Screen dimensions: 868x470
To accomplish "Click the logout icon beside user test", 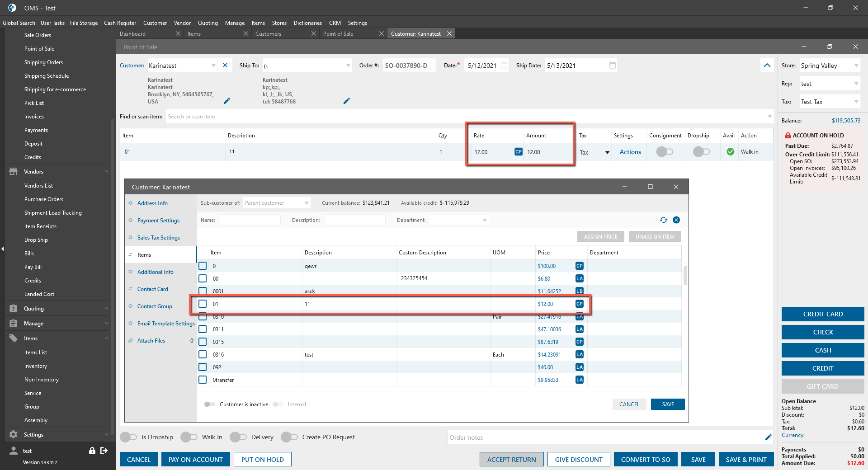I will click(104, 451).
